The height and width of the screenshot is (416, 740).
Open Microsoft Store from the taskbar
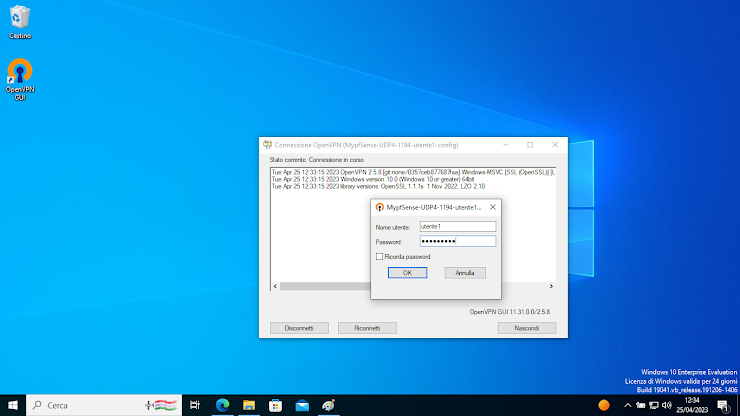(x=276, y=405)
